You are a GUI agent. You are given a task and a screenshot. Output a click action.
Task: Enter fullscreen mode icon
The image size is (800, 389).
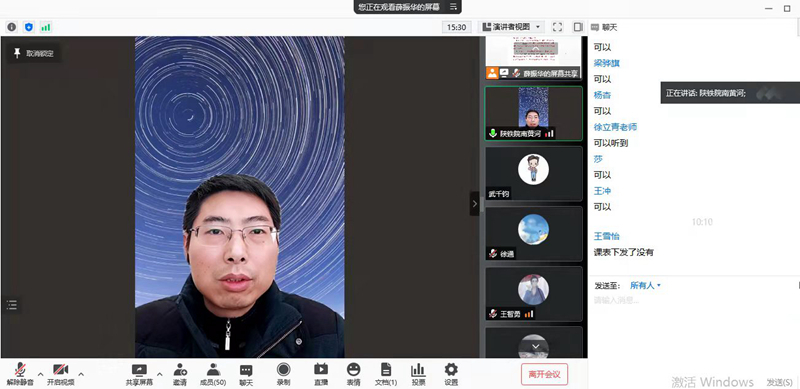click(x=558, y=27)
